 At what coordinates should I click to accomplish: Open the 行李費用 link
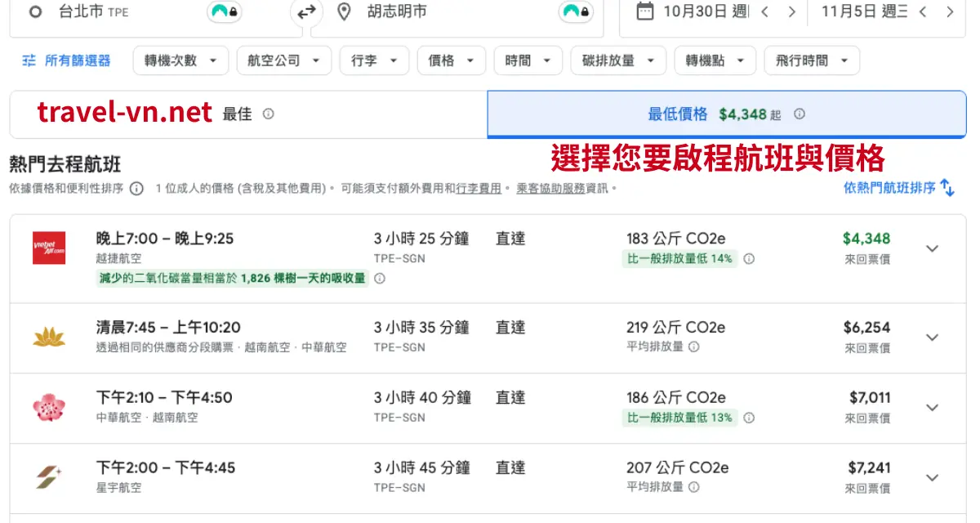click(479, 188)
